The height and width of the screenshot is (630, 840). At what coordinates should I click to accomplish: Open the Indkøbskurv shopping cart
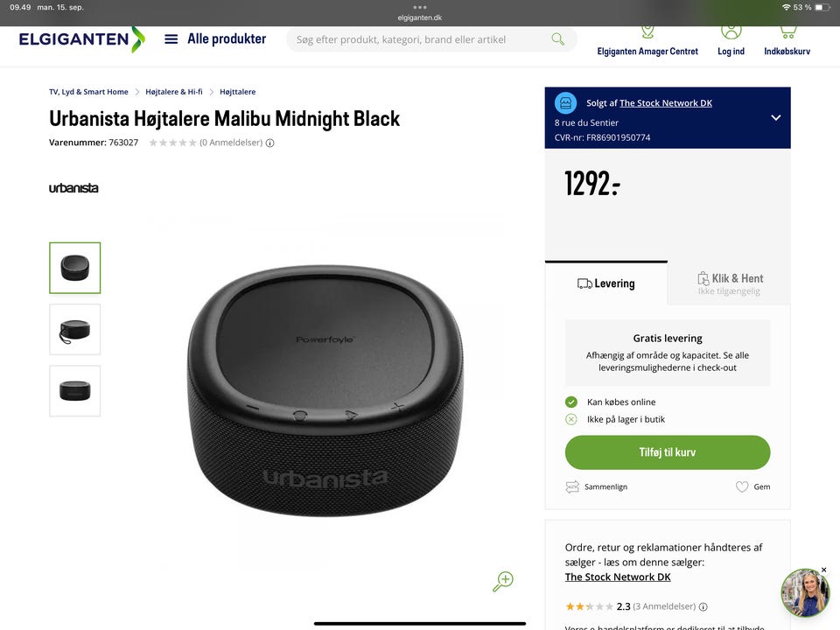[x=787, y=39]
